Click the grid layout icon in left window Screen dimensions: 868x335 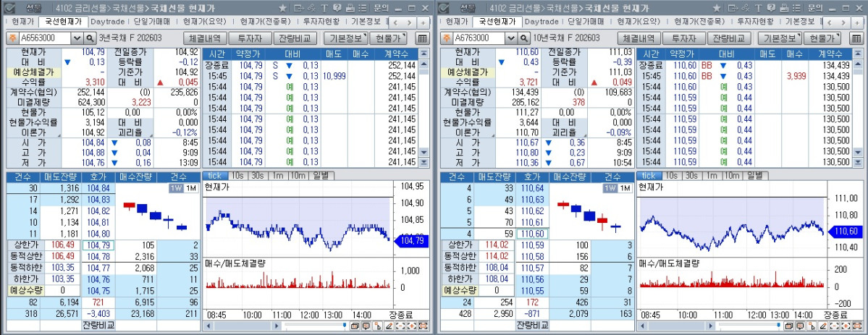click(422, 38)
